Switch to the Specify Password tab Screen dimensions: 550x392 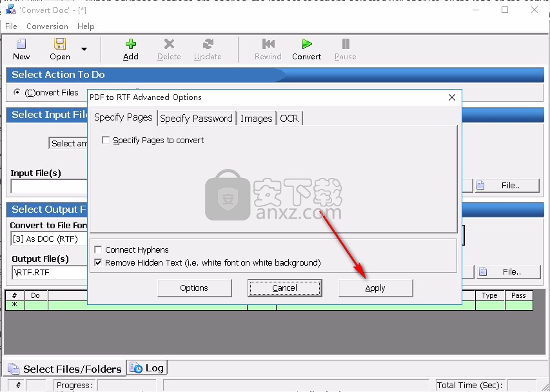tap(196, 119)
